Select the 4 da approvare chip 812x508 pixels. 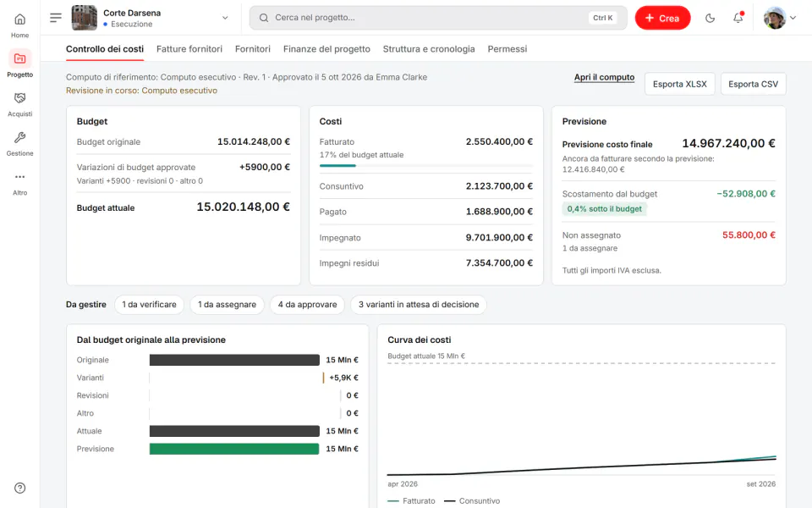coord(308,304)
